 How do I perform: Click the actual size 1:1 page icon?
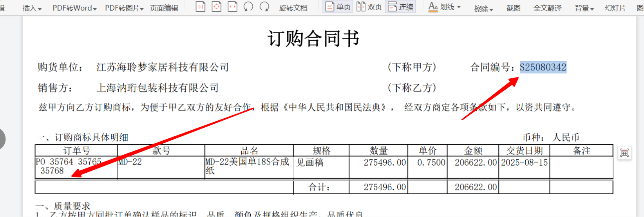(201, 7)
